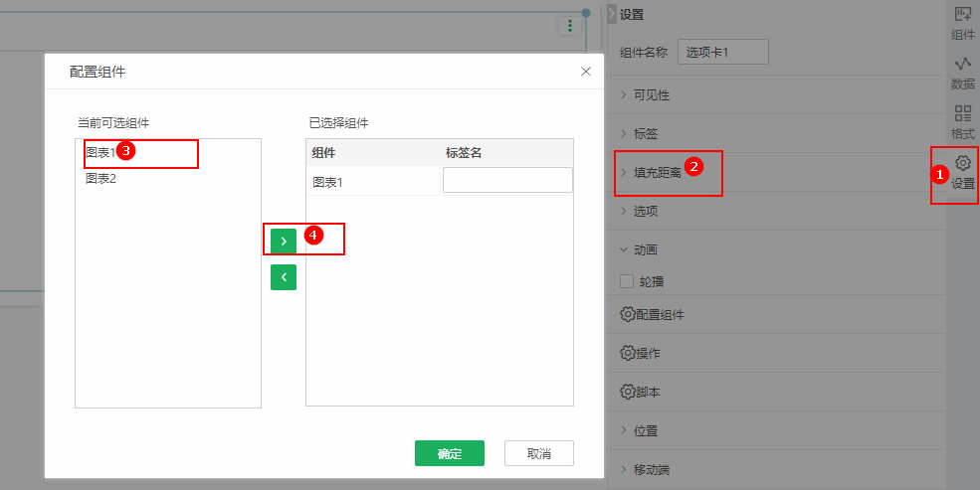Move selected component right with arrow button
The image size is (980, 490).
tap(284, 241)
